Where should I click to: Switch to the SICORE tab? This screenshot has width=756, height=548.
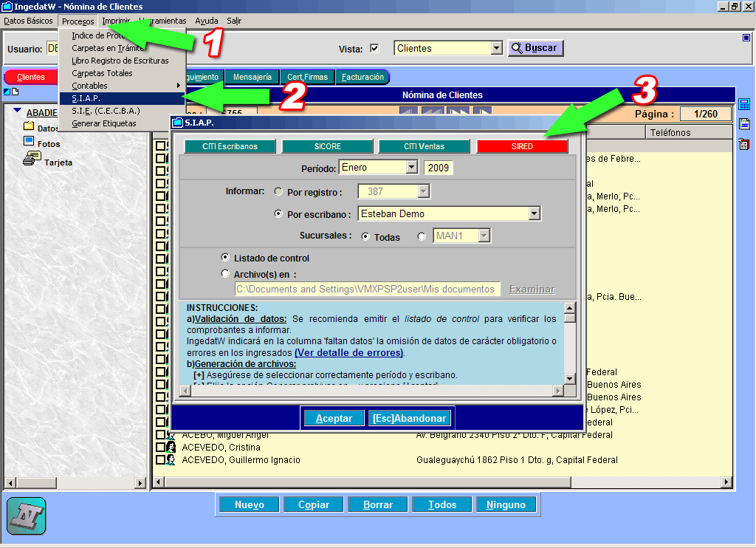327,146
